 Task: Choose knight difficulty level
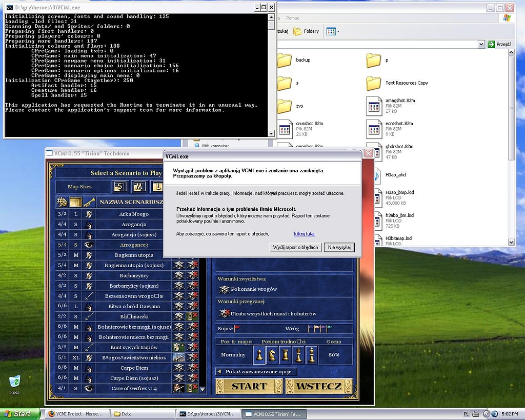point(273,354)
